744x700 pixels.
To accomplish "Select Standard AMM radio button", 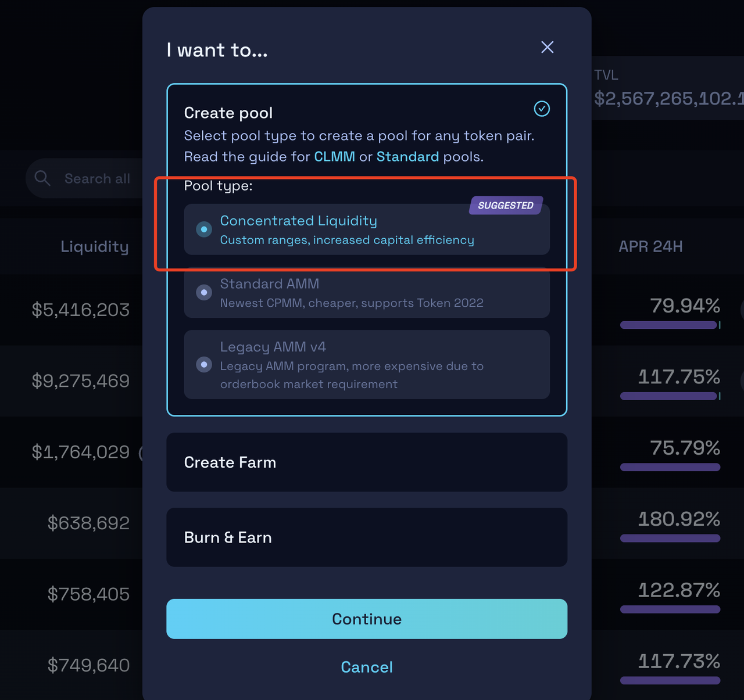I will point(204,292).
